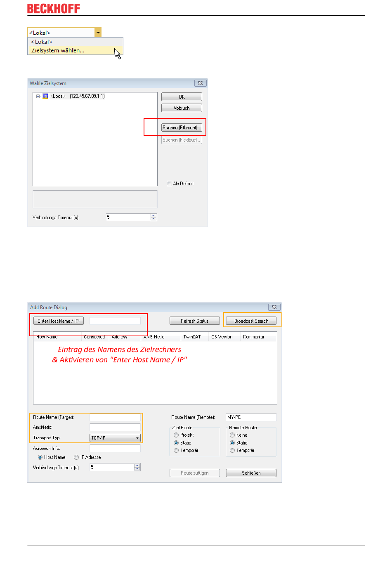Adjust timeout spinner in Wähle Zielsystem dialog
The image size is (392, 565).
(x=153, y=217)
